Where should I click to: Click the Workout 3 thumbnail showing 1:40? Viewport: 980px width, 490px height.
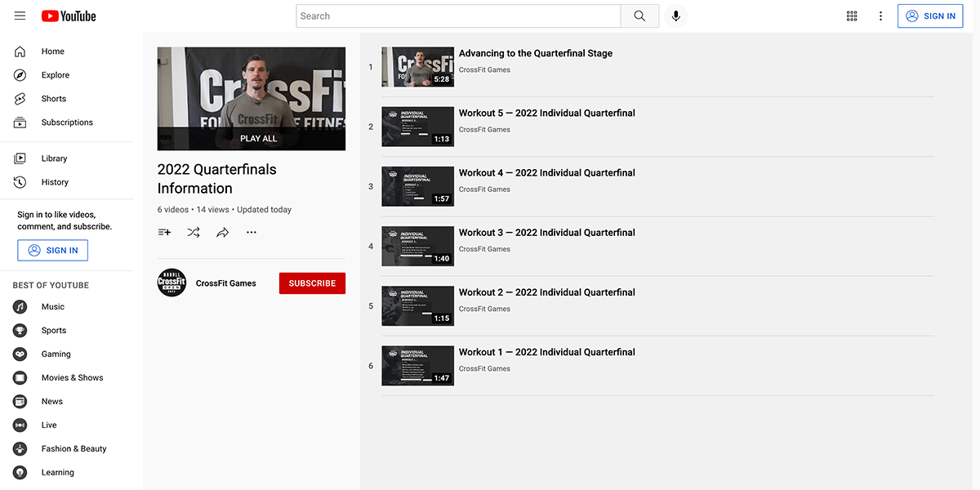(x=417, y=246)
